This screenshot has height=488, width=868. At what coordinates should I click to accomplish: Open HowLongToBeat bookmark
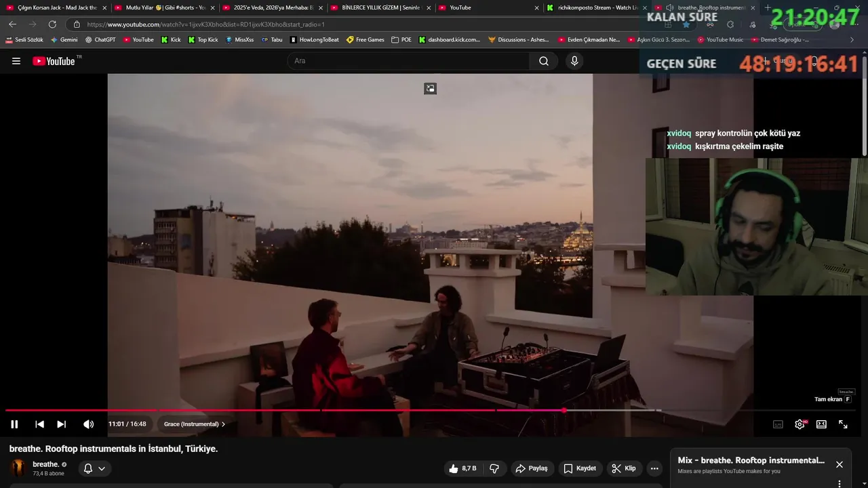tap(315, 40)
